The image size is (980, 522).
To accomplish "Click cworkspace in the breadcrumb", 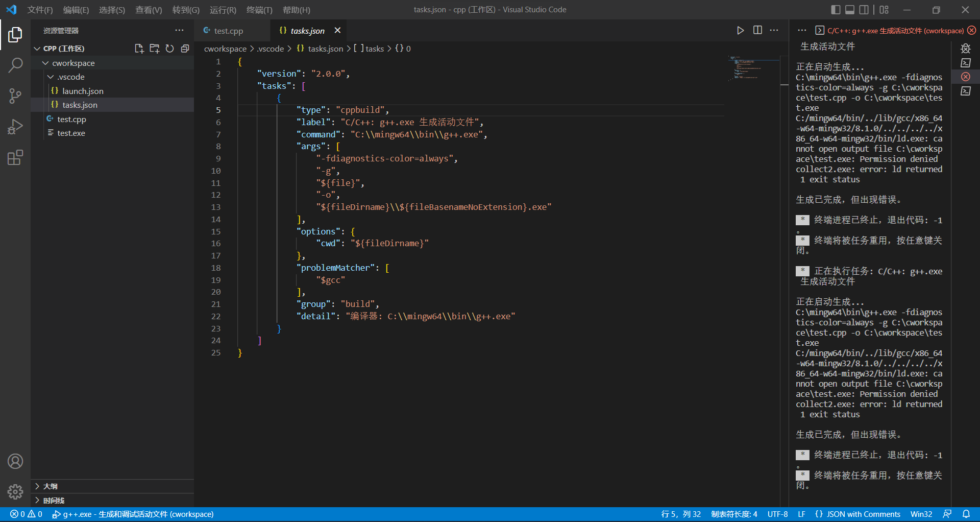I will click(225, 49).
